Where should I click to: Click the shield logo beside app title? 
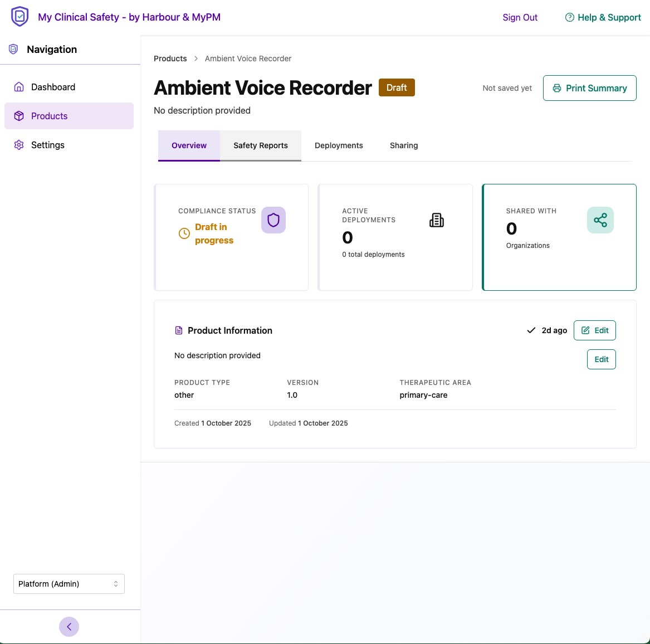tap(19, 16)
